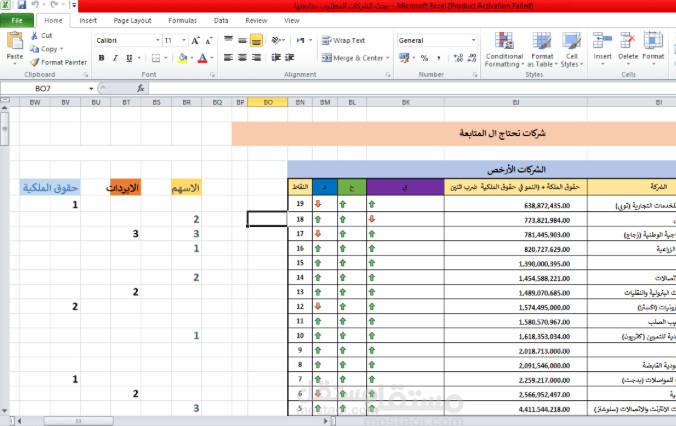
Task: Toggle Middle Align for cell
Action: (x=242, y=40)
